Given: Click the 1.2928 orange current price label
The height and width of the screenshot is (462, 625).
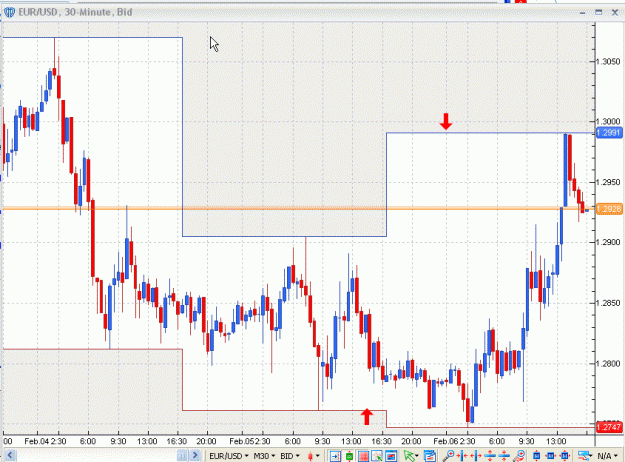Looking at the screenshot, I should pos(609,209).
